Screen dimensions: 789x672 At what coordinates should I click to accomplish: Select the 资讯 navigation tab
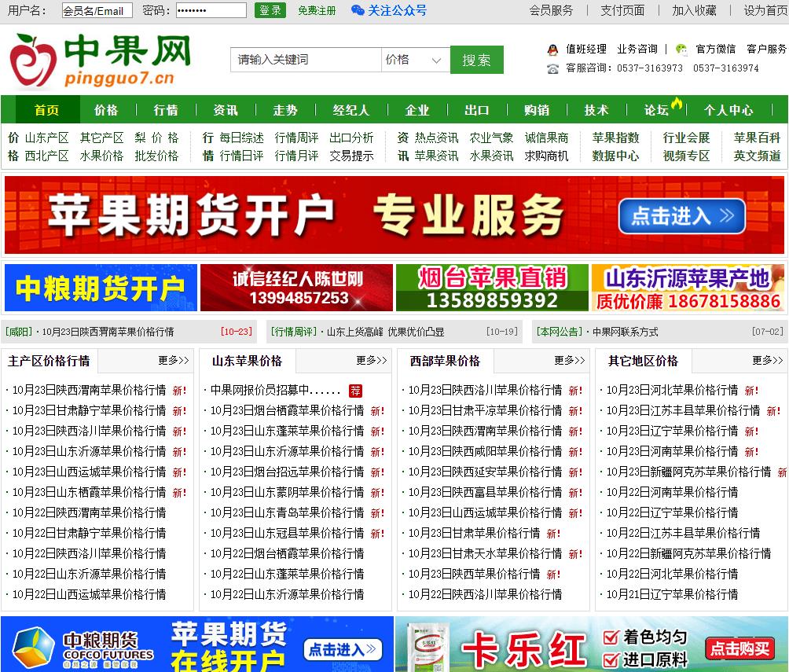coord(226,110)
